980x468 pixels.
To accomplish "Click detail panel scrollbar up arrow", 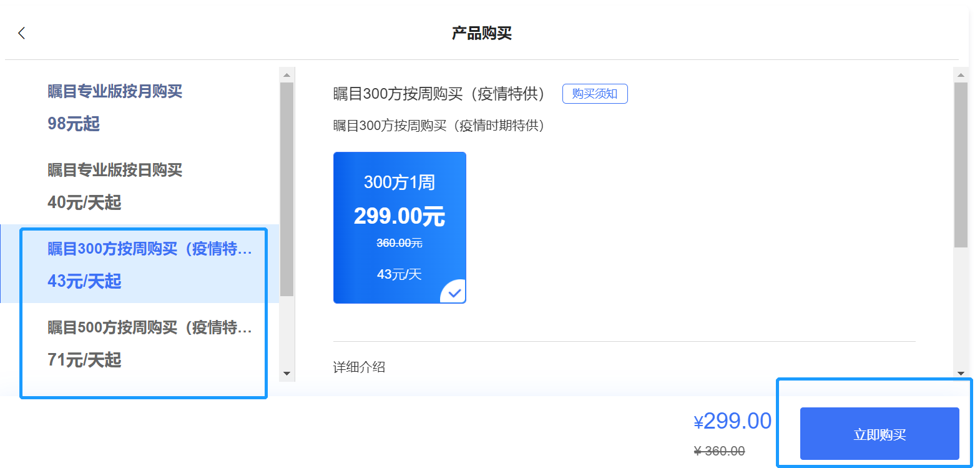I will point(961,75).
